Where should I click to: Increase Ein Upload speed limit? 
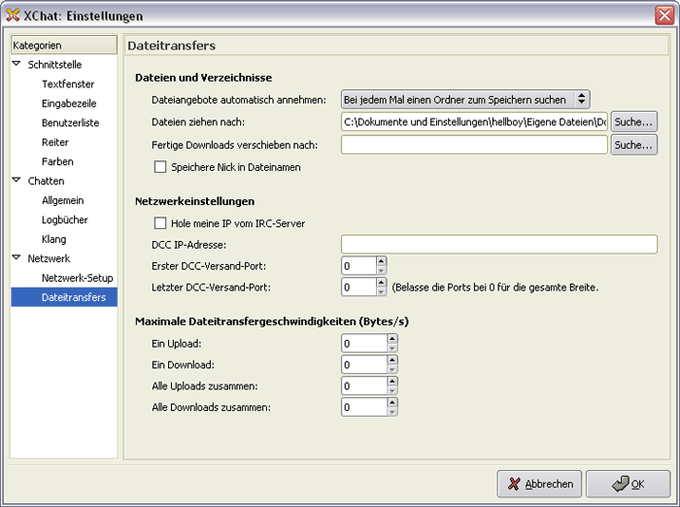click(x=392, y=339)
